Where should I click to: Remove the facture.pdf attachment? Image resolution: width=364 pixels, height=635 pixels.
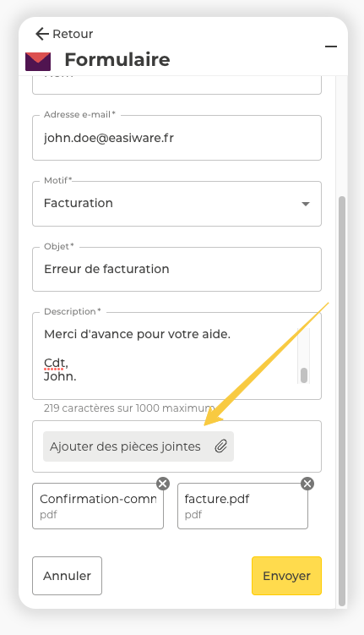(307, 484)
